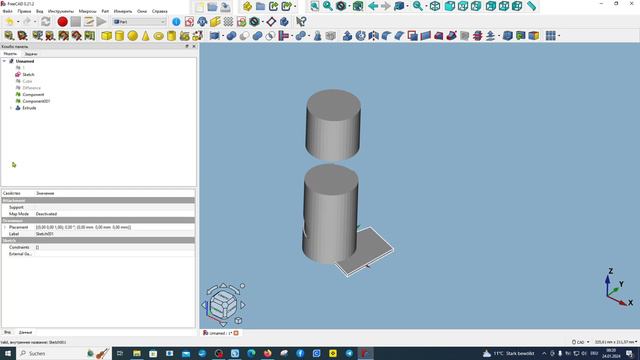640x360 pixels.
Task: Click the navigation cube in viewport
Action: coord(223,304)
